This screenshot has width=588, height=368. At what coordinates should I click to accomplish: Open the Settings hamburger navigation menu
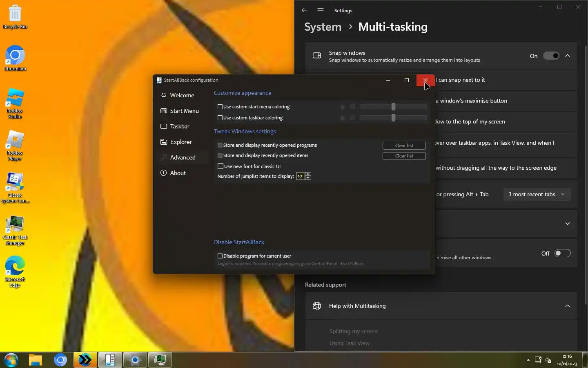coord(321,11)
